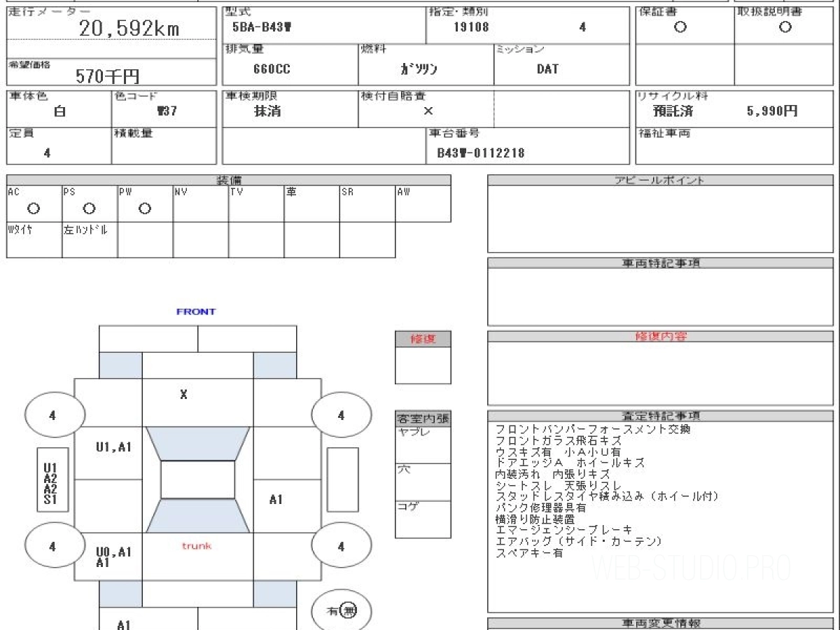Select the Wタイヤ equipment cell
Screen dimensions: 840x630
(34, 239)
